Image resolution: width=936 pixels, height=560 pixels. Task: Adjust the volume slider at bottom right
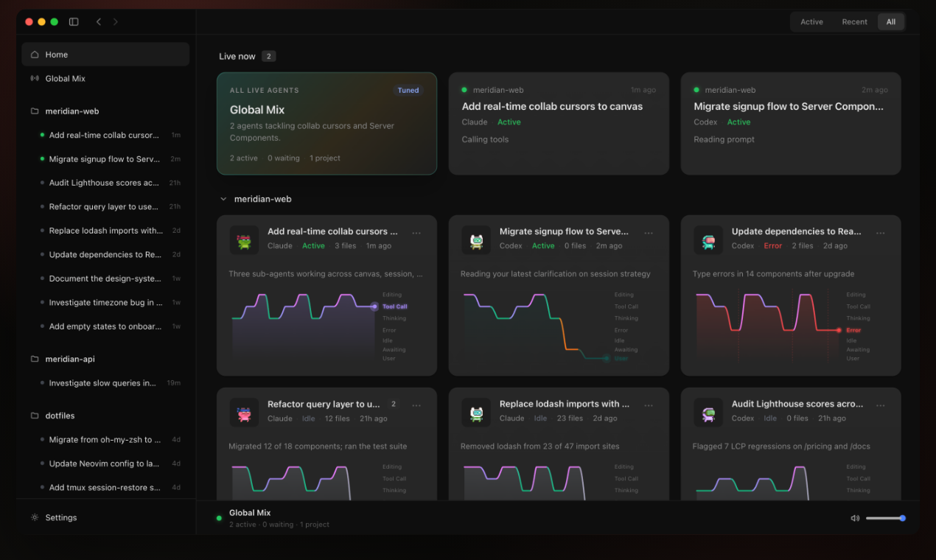coord(885,518)
